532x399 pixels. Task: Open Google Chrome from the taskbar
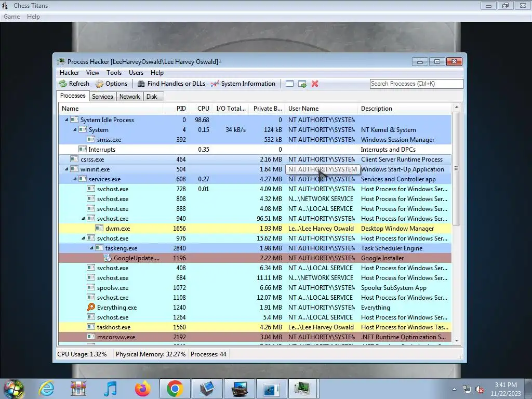click(175, 389)
